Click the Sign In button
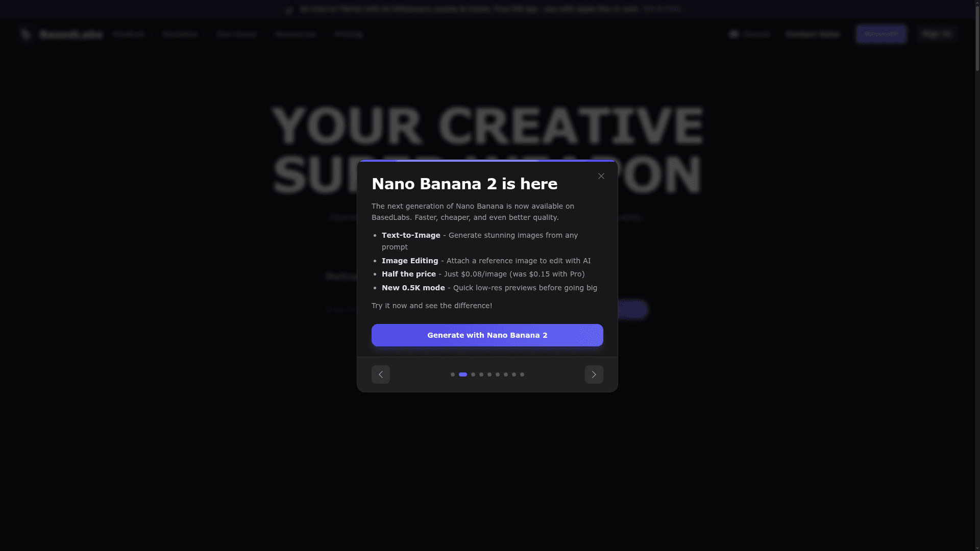 (937, 34)
